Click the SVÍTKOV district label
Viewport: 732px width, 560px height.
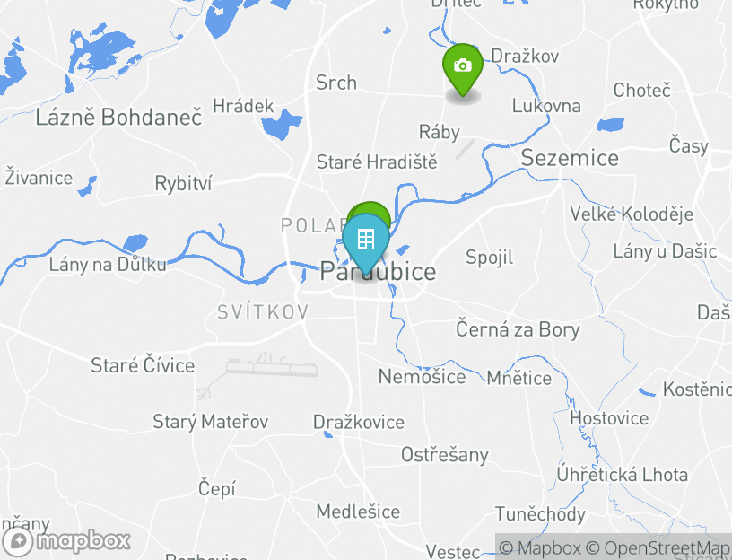[264, 312]
